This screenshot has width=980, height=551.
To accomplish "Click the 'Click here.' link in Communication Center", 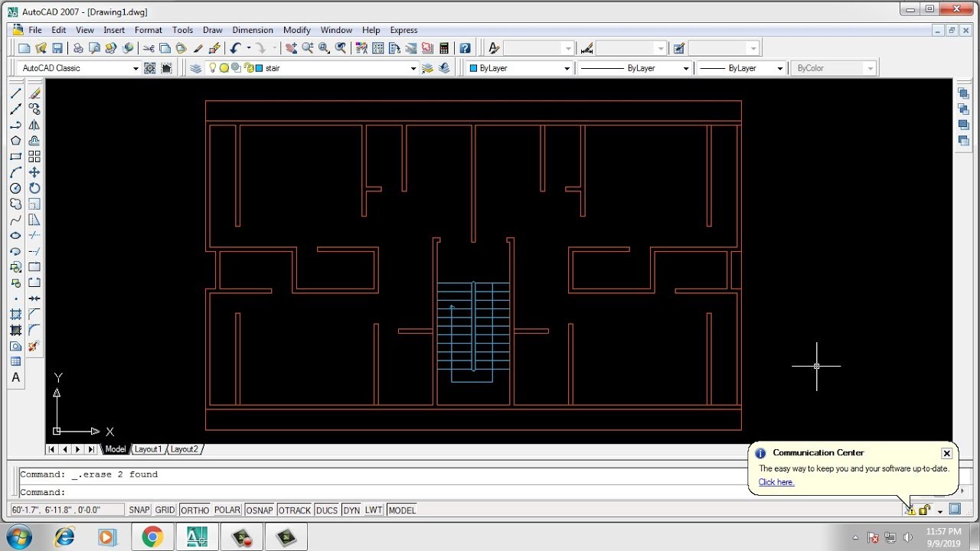I will click(776, 482).
